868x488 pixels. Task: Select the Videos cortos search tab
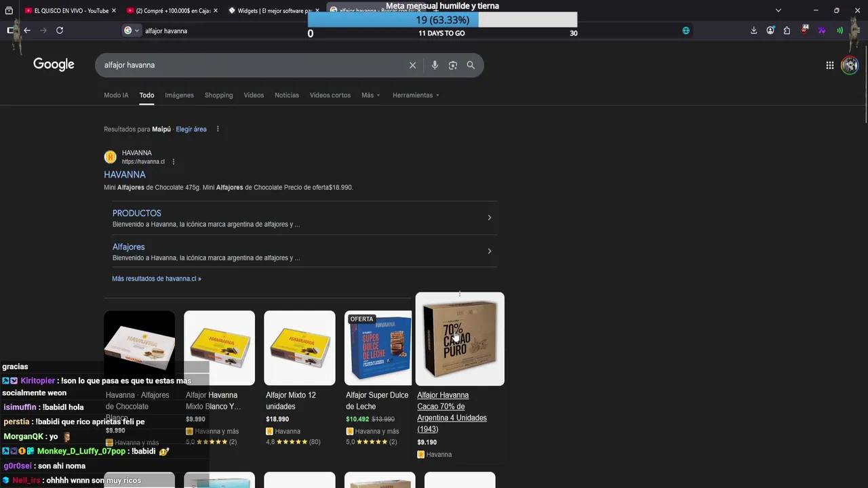pyautogui.click(x=330, y=95)
